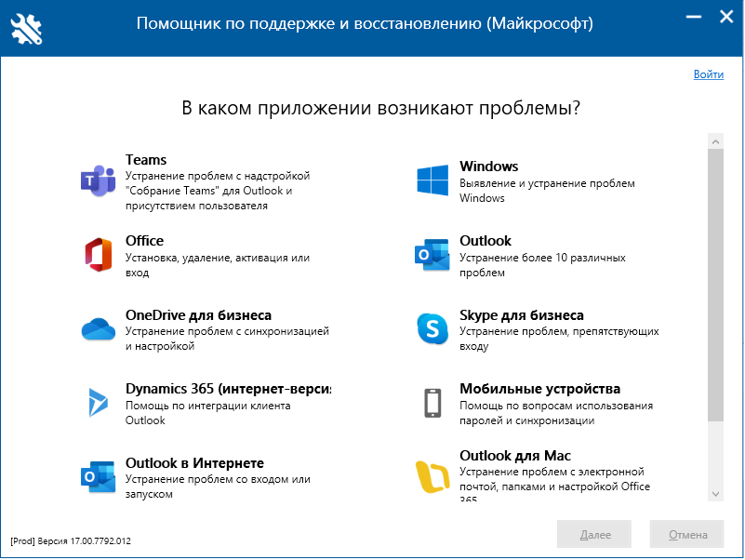
Task: Select the Мобильные устройства heading
Action: [x=539, y=389]
